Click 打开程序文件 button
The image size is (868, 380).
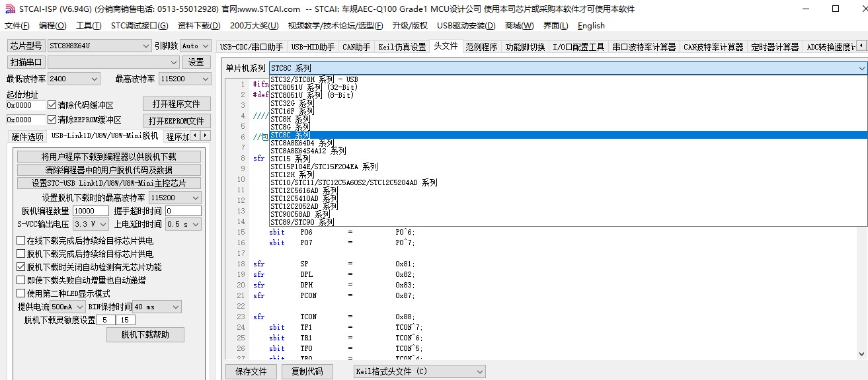pos(177,104)
